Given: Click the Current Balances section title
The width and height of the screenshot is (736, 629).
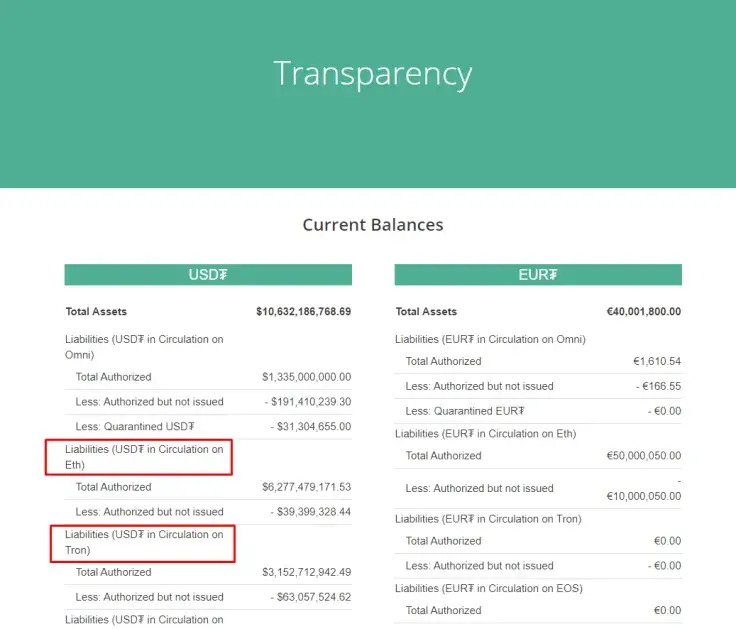Looking at the screenshot, I should 373,225.
